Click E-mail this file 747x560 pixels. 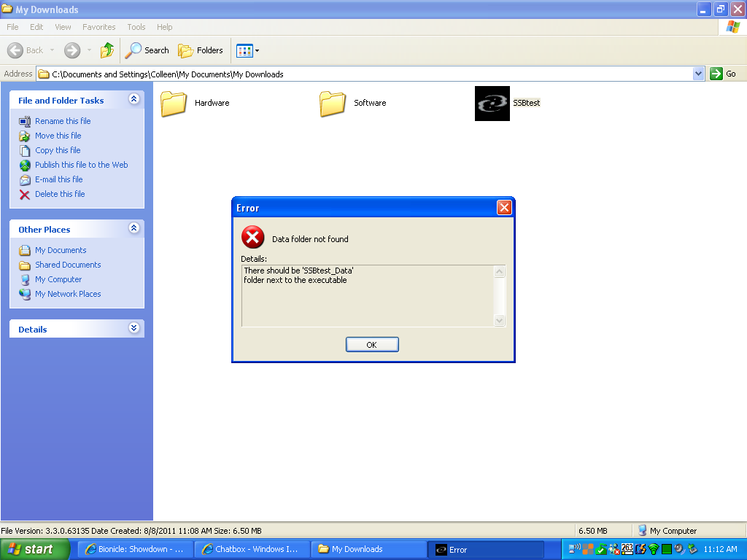[58, 179]
